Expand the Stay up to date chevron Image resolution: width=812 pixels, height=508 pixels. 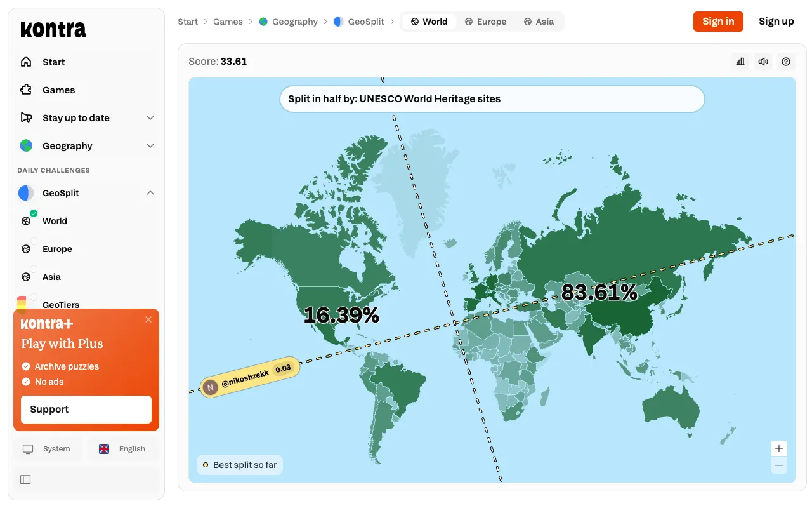point(150,118)
